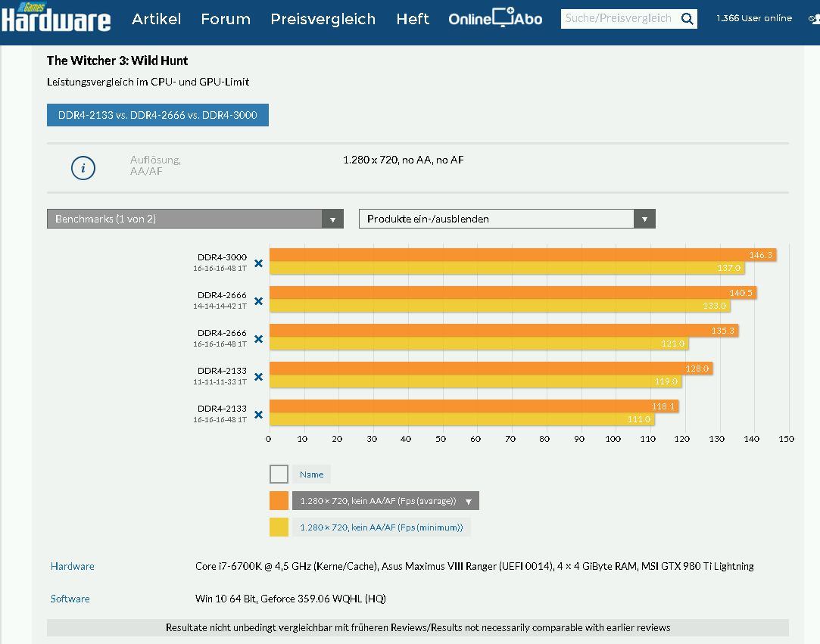Focus the Suche/Preisvergleich search field
Image resolution: width=820 pixels, height=644 pixels.
click(618, 19)
